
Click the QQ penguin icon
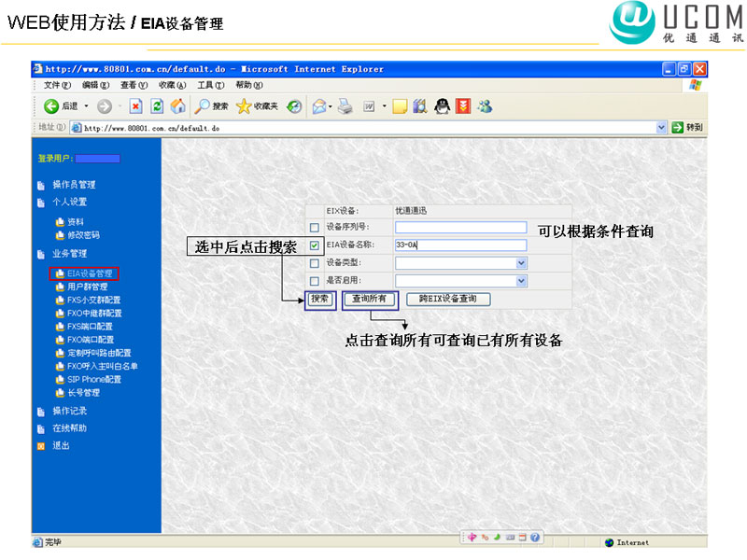coord(442,106)
